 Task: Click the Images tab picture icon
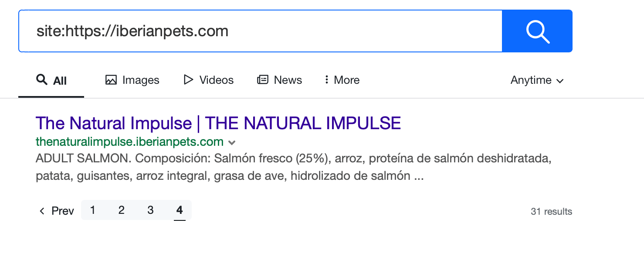111,80
